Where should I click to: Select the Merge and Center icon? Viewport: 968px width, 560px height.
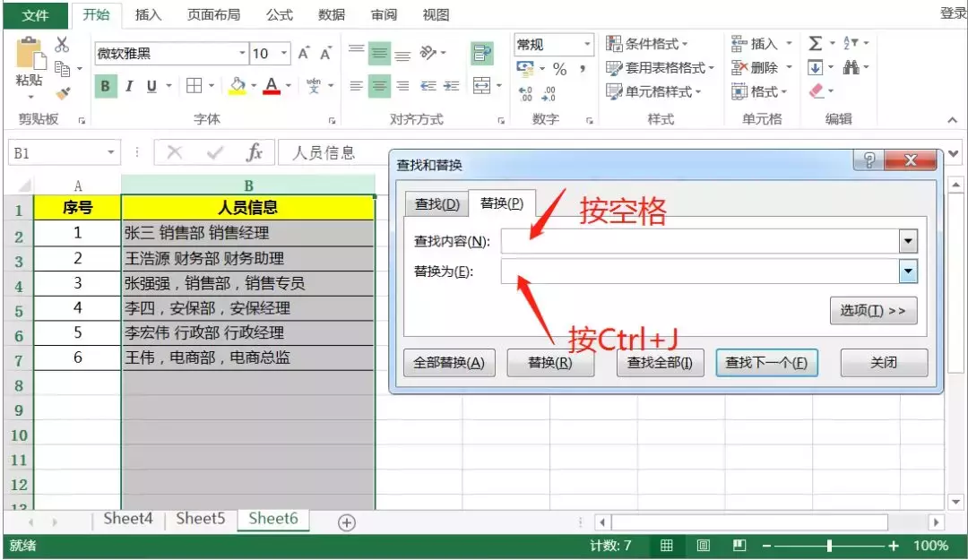[480, 86]
